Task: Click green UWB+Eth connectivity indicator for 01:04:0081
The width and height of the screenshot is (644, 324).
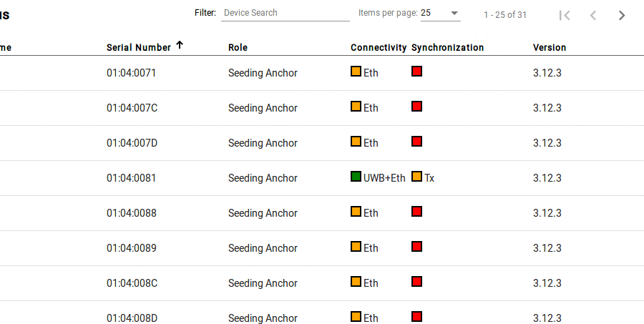Action: [x=356, y=177]
